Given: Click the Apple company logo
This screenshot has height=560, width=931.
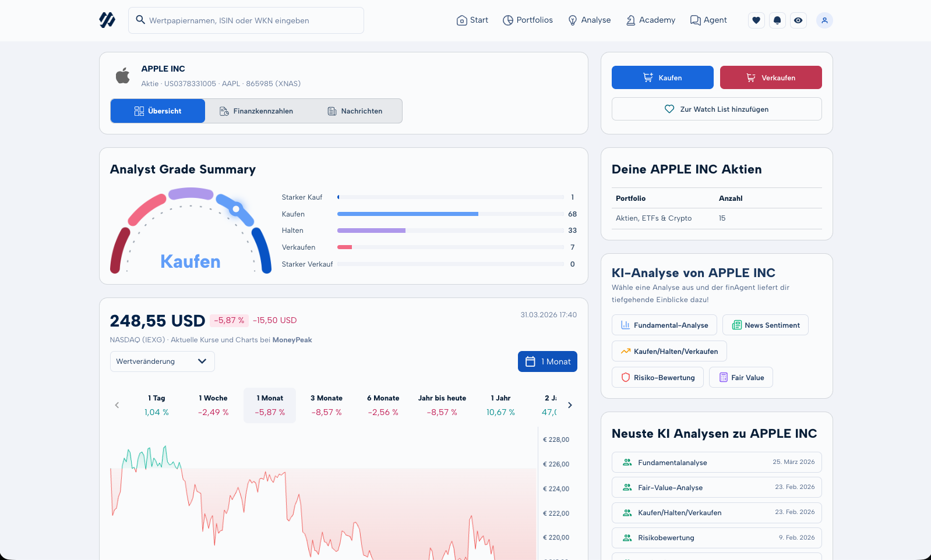Looking at the screenshot, I should pos(123,76).
